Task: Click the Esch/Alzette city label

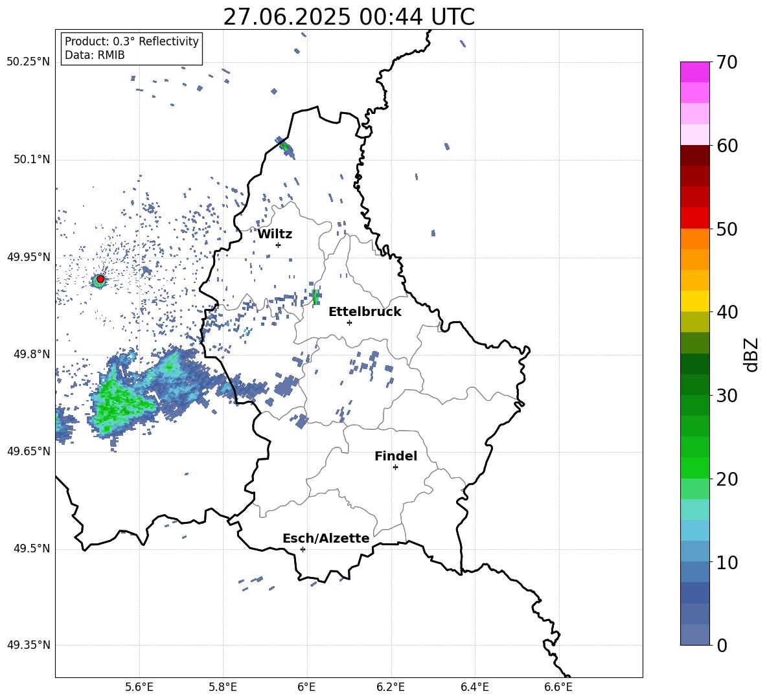Action: pyautogui.click(x=326, y=539)
